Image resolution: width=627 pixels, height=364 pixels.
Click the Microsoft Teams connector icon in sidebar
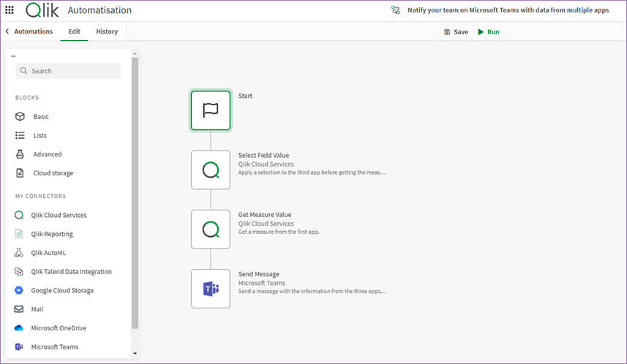click(x=19, y=346)
